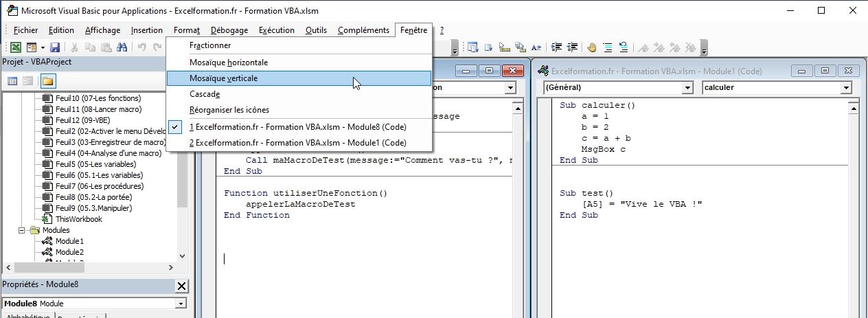
Task: Click the Toggle Breakpoint hand icon
Action: click(x=591, y=47)
